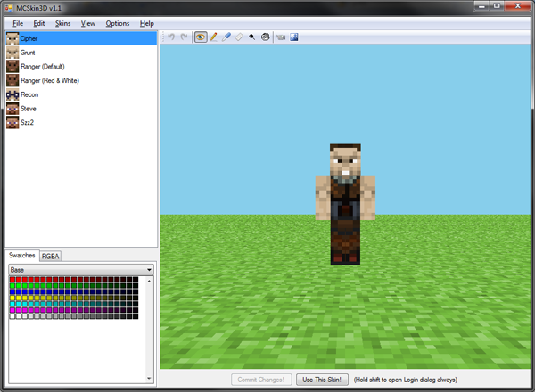
Task: Pick the bright yellow swatch
Action: [12, 298]
